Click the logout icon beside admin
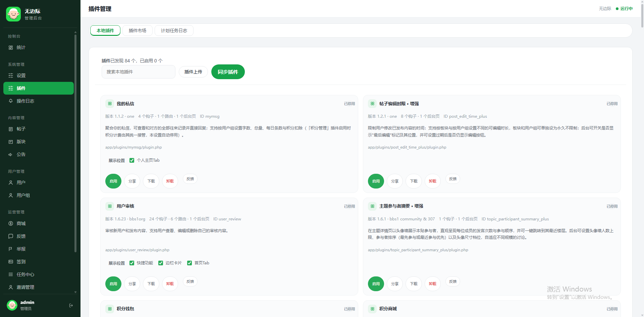Screen dimensions: 644x317 (71, 305)
